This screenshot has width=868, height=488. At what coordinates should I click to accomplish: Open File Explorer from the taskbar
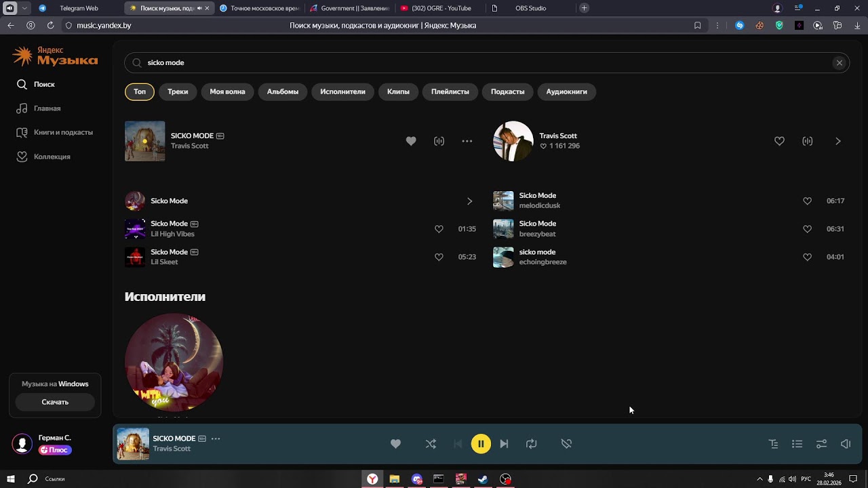point(394,479)
